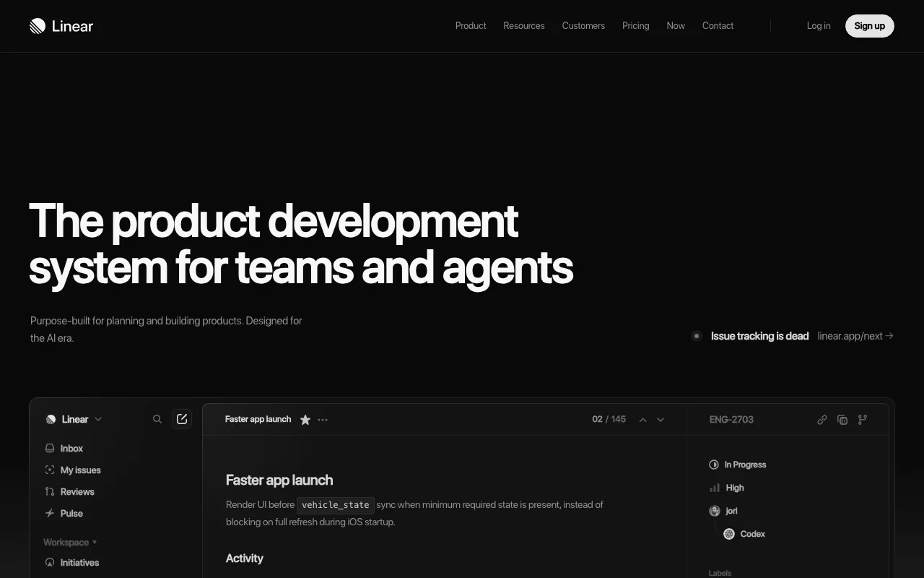Click the Activity heading
This screenshot has width=924, height=578.
point(245,558)
